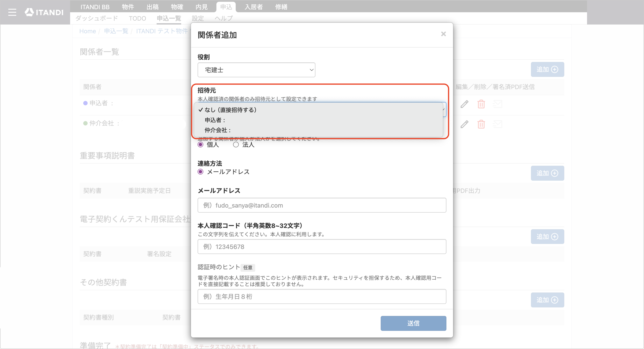This screenshot has height=349, width=644.
Task: Click the trash delete icon in 申込者 row
Action: point(481,104)
